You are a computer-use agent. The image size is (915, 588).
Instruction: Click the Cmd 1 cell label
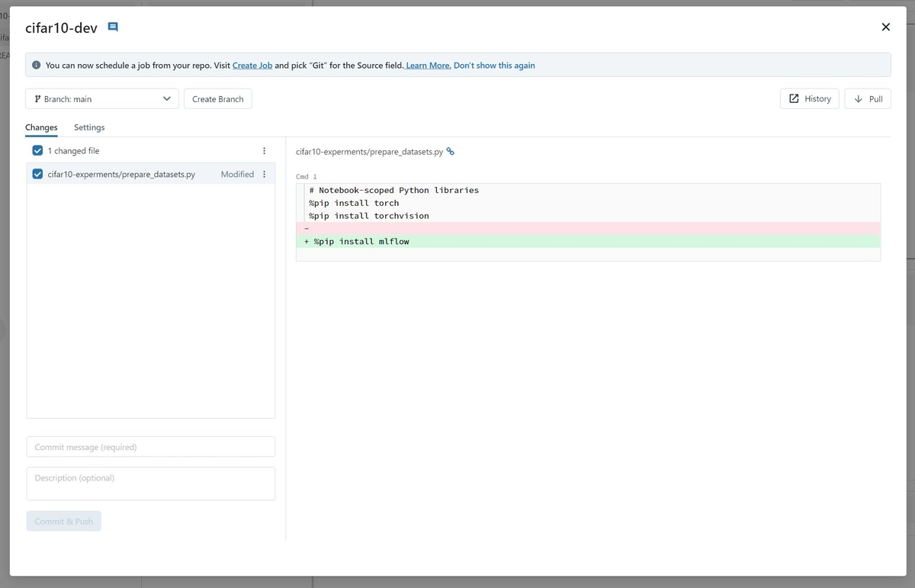coord(307,176)
